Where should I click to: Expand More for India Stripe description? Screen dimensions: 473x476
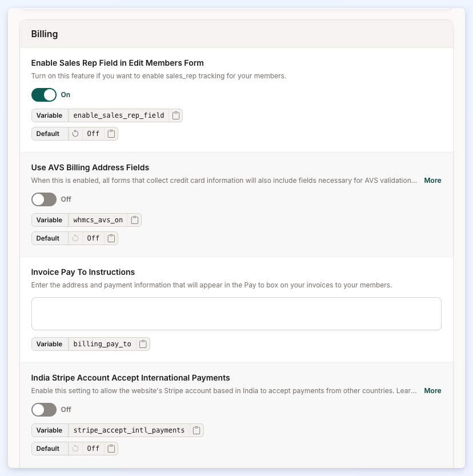tap(432, 391)
